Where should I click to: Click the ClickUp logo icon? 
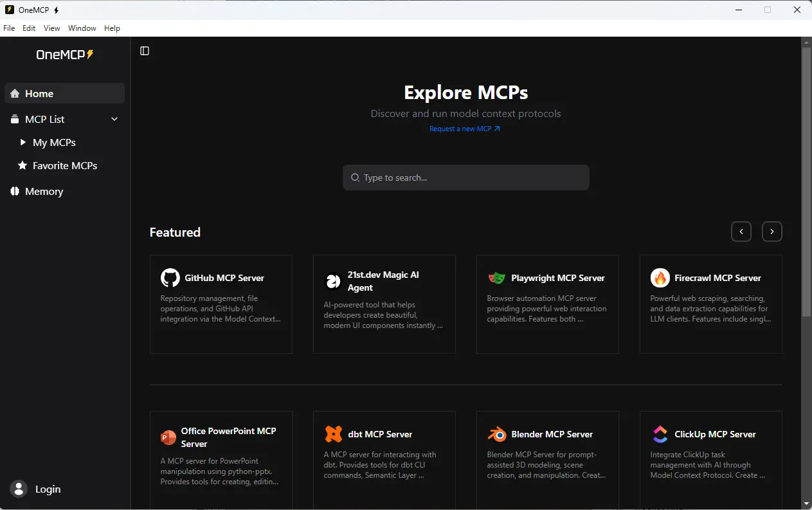coord(660,434)
